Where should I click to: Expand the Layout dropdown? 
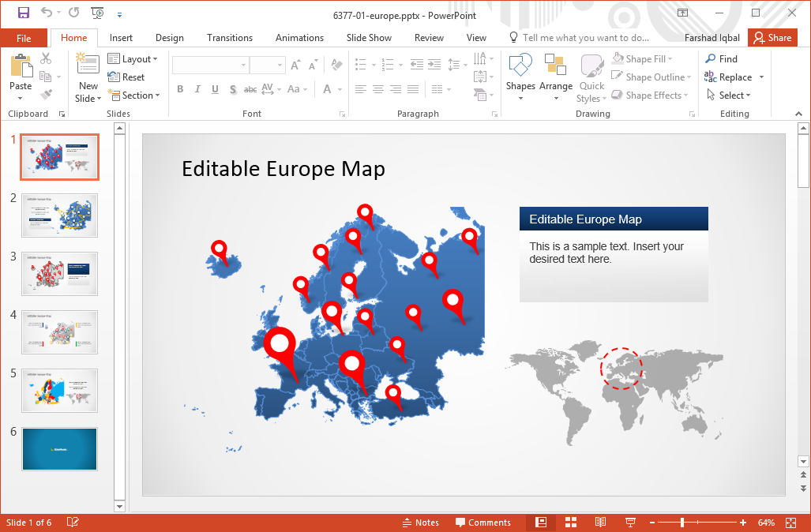(133, 59)
